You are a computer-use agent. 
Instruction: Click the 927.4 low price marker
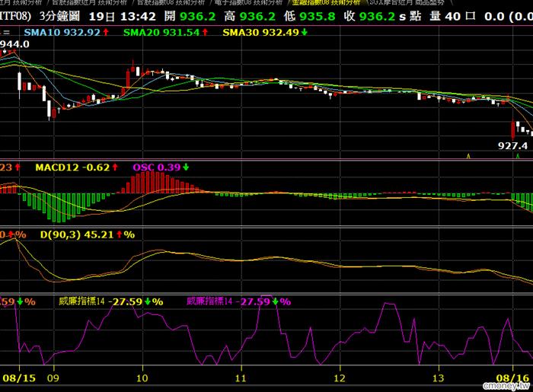pyautogui.click(x=512, y=145)
